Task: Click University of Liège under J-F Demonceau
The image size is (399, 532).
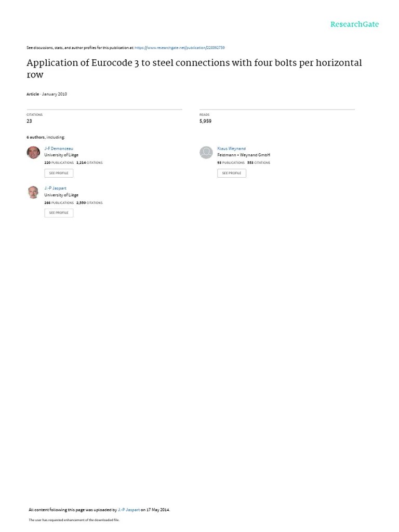Action: point(61,155)
